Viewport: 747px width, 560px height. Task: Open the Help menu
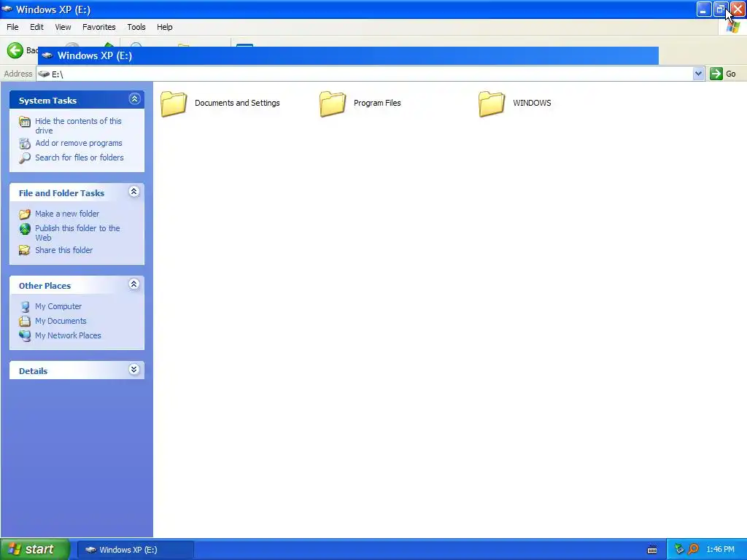click(165, 27)
